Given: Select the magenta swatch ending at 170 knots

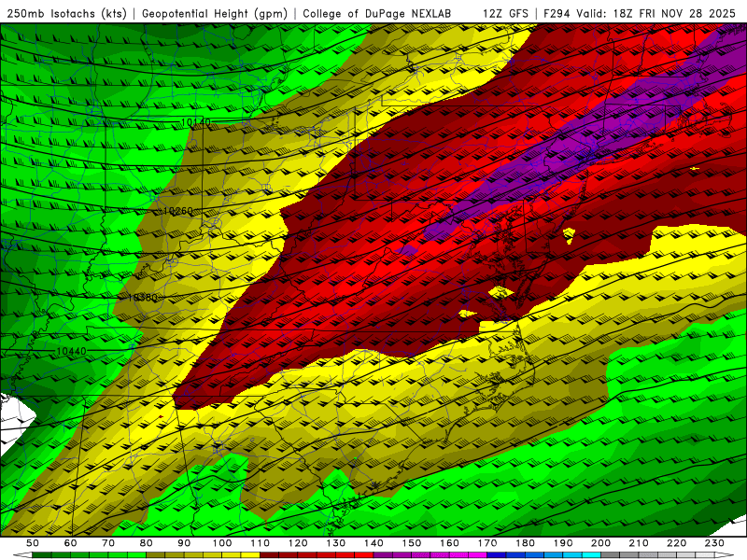Looking at the screenshot, I should (477, 554).
